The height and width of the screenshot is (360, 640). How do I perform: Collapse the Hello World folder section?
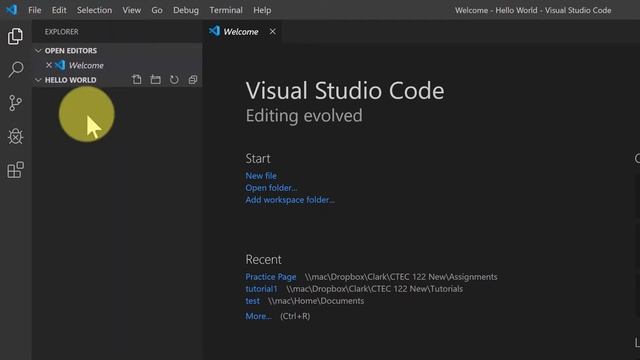click(x=38, y=80)
